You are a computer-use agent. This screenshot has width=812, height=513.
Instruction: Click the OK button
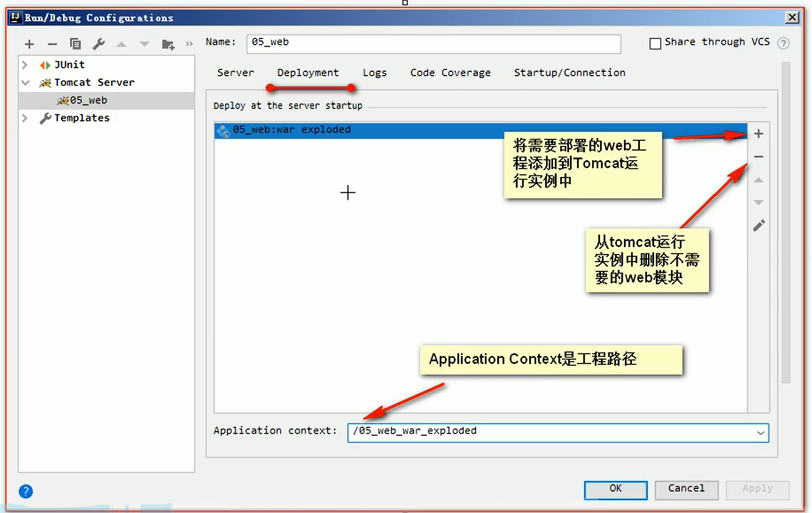pos(615,490)
